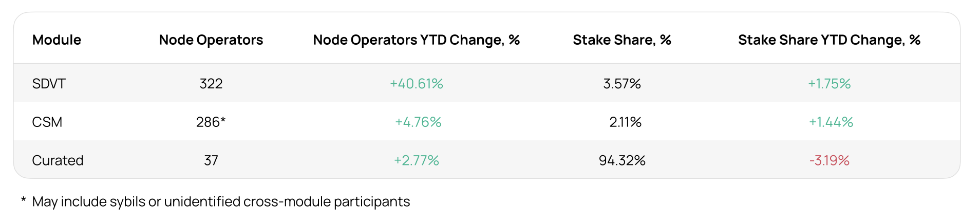Click the 94.32% stake share value
Screen dimensions: 980x222
click(x=621, y=161)
